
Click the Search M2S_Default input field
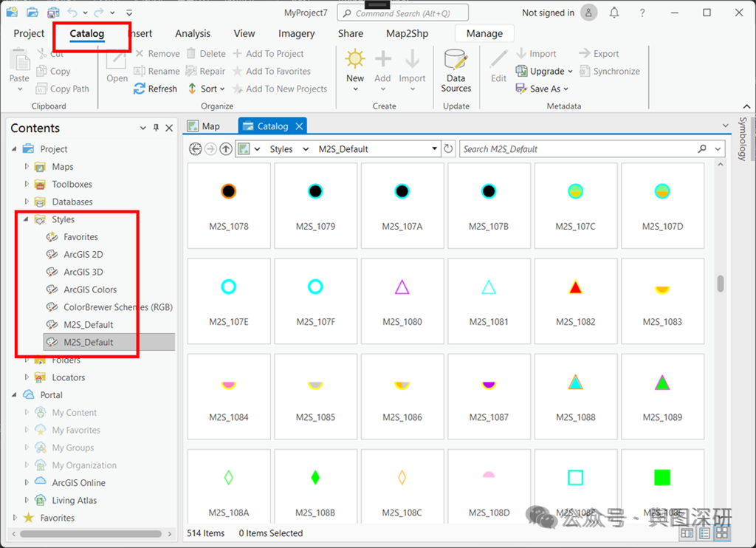tap(579, 149)
